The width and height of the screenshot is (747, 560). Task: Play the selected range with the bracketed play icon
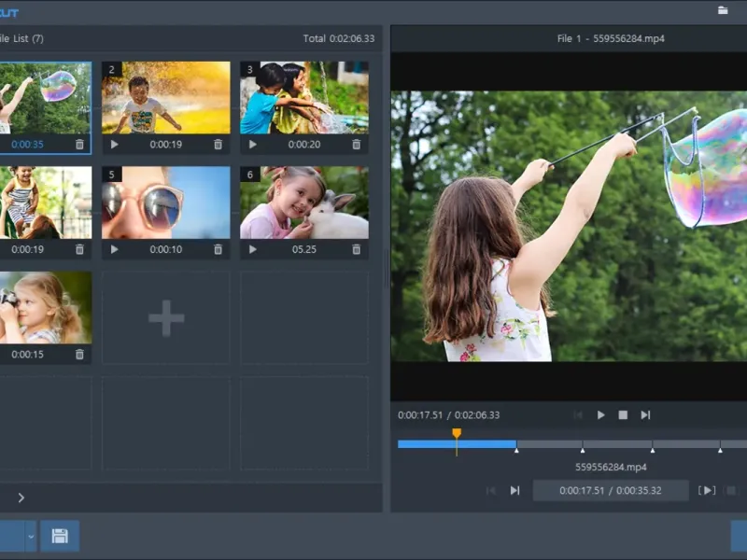click(x=707, y=491)
